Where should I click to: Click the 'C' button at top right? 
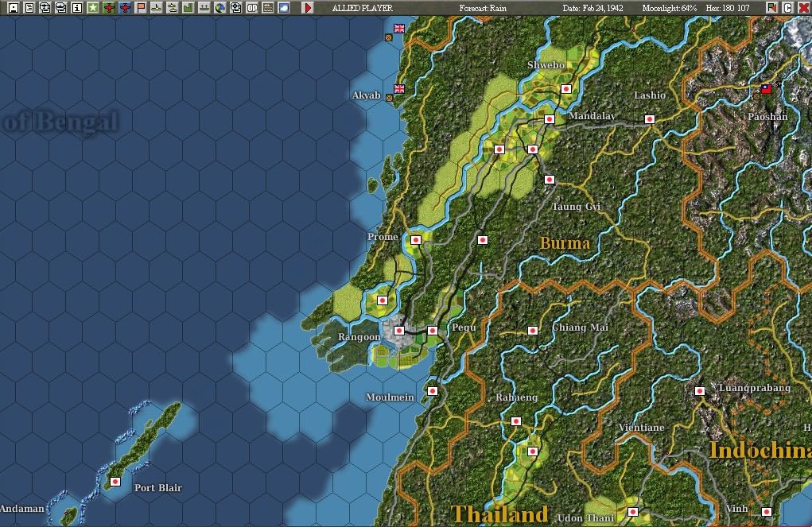[x=787, y=8]
